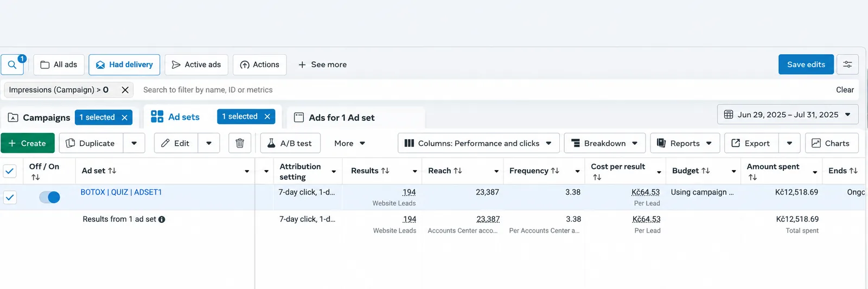Uncheck the BOTOX | QUIZ | ADSET1 row checkbox
The height and width of the screenshot is (289, 868).
10,197
